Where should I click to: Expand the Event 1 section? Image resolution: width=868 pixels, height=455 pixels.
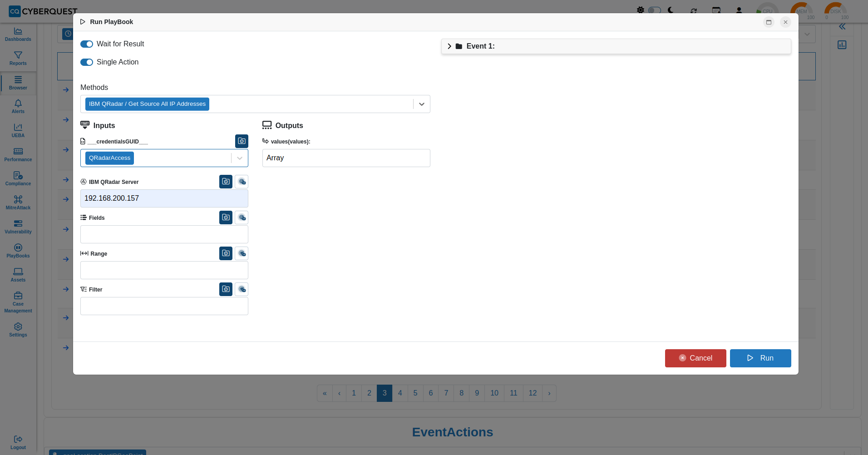pos(616,46)
